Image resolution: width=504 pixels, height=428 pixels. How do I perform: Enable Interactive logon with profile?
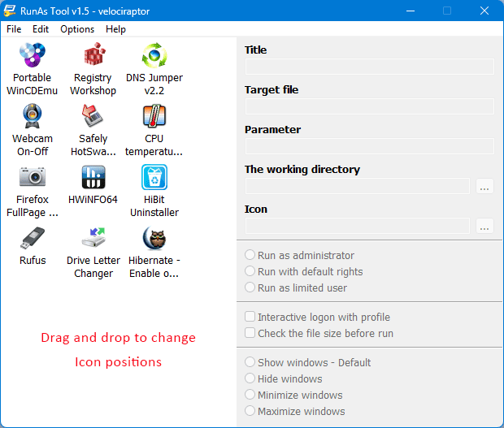tap(250, 317)
